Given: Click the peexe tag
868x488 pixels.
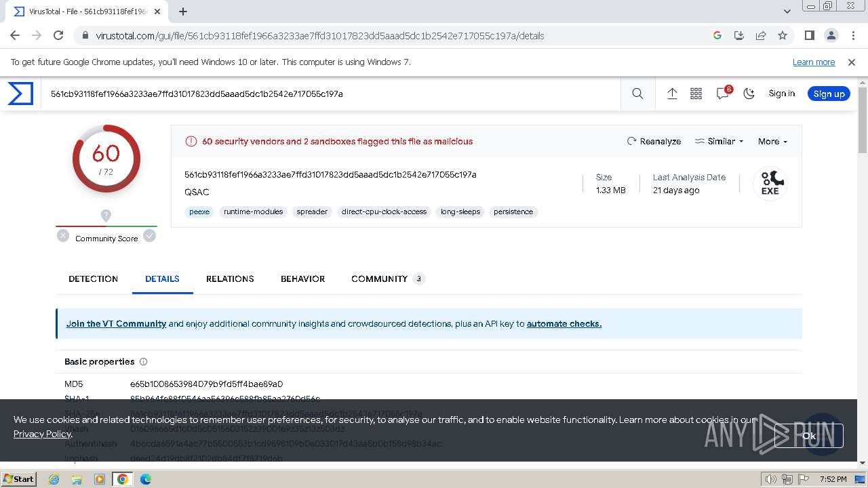Looking at the screenshot, I should (199, 211).
